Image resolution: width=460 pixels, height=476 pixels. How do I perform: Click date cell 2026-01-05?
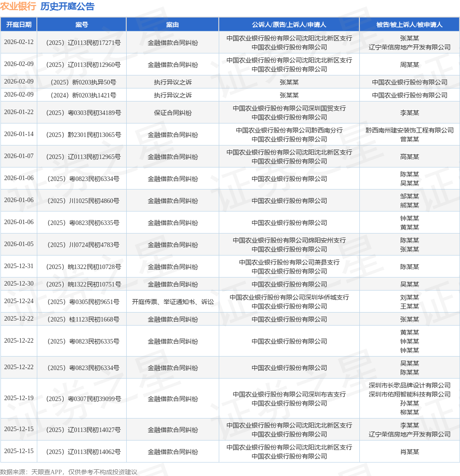point(19,244)
